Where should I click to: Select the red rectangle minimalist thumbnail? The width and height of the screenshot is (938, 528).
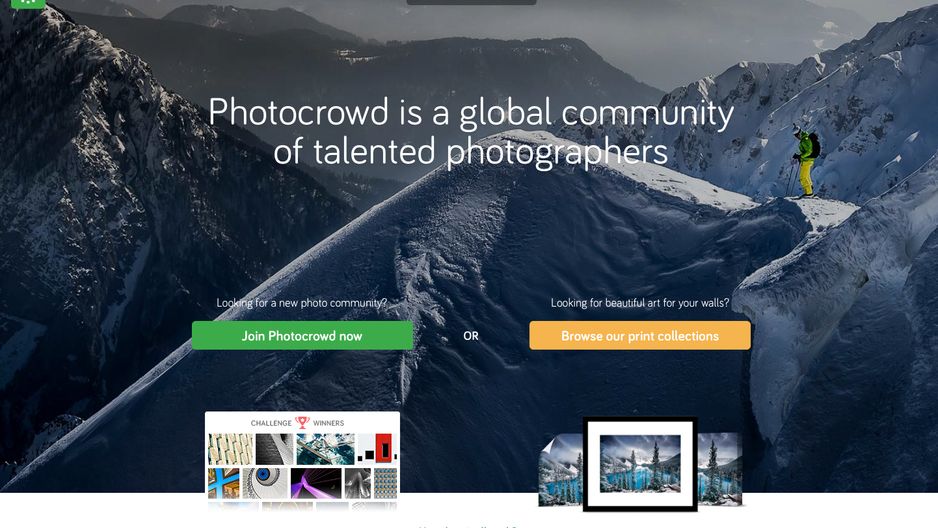(x=376, y=449)
